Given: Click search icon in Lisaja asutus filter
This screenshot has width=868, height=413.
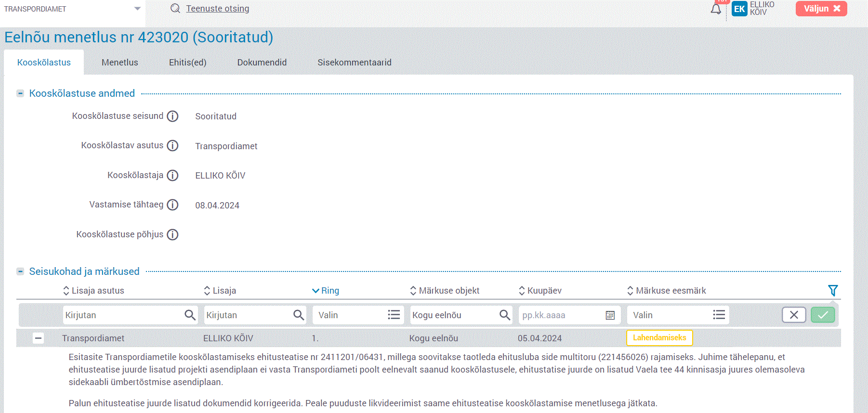Looking at the screenshot, I should point(190,315).
